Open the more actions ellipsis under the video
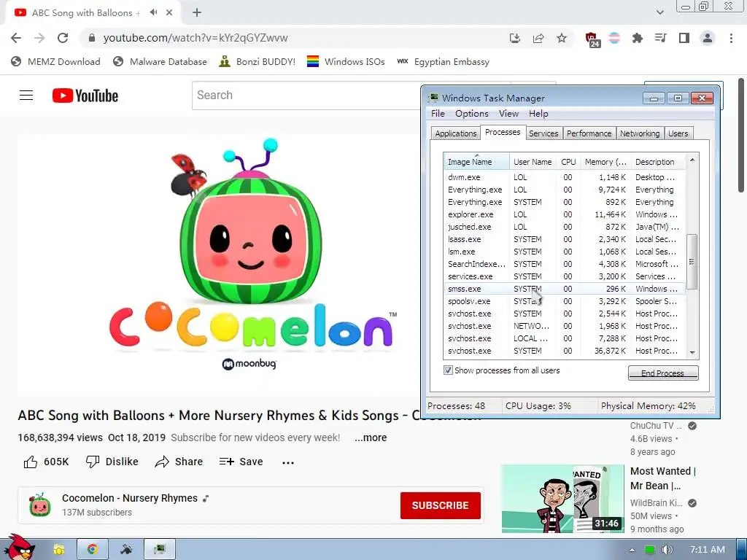This screenshot has width=747, height=560. tap(287, 462)
